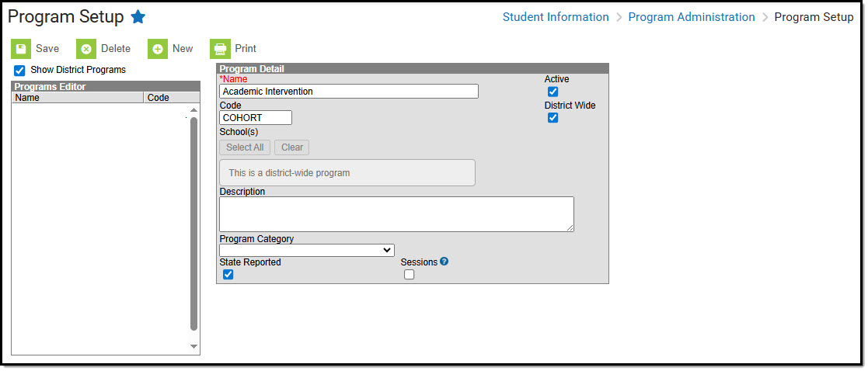This screenshot has height=371, width=868.
Task: Click the Sessions help question mark icon
Action: (x=444, y=262)
